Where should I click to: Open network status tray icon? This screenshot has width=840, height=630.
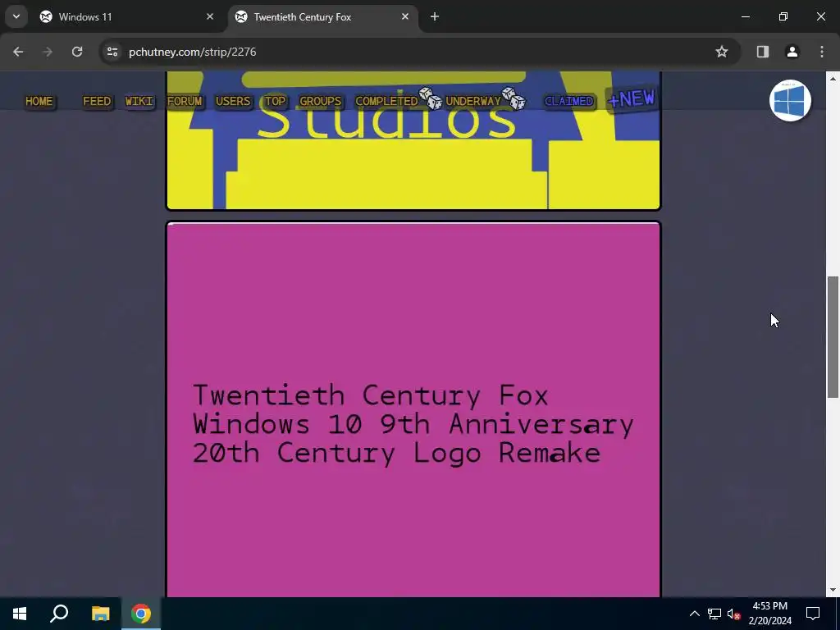tap(714, 614)
